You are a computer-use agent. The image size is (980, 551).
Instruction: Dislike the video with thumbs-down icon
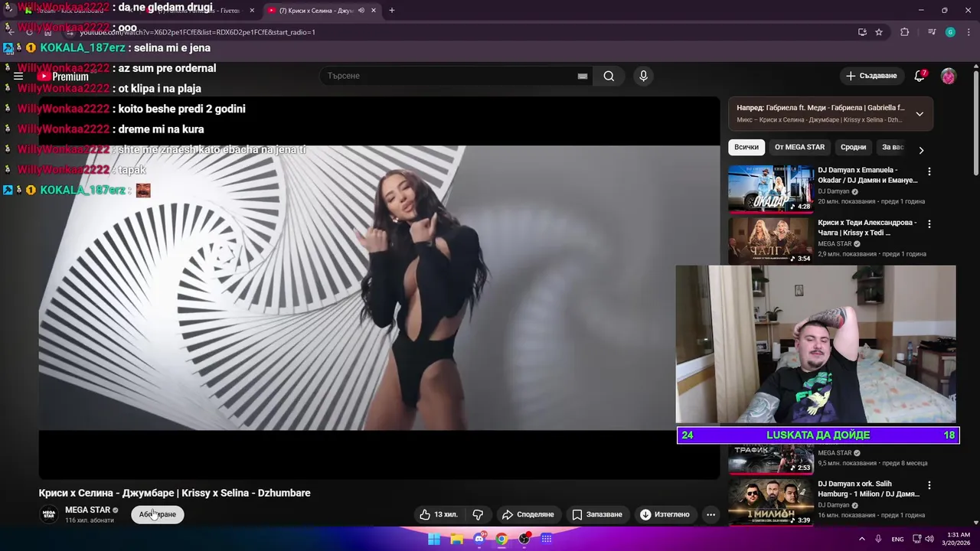coord(478,514)
